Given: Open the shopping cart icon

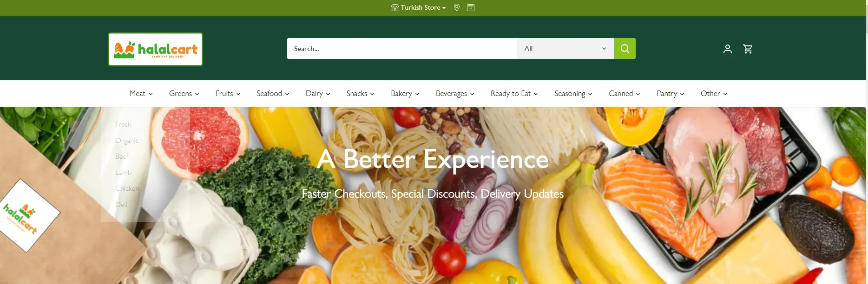Looking at the screenshot, I should pyautogui.click(x=748, y=49).
